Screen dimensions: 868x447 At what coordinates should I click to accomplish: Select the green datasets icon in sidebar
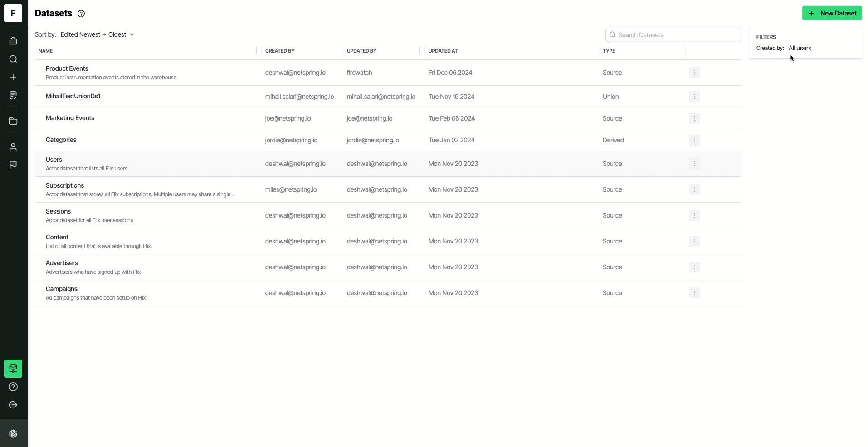coord(13,369)
